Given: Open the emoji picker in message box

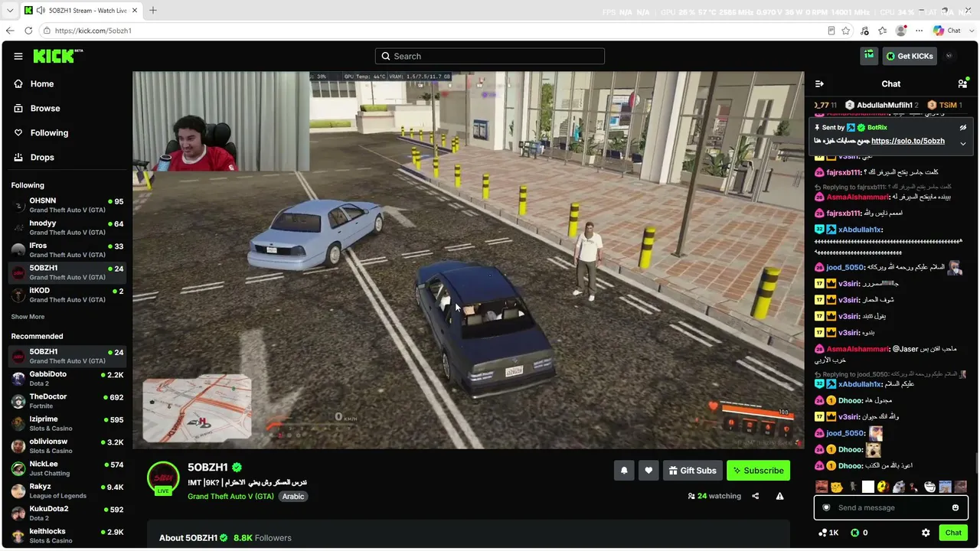Looking at the screenshot, I should (955, 507).
